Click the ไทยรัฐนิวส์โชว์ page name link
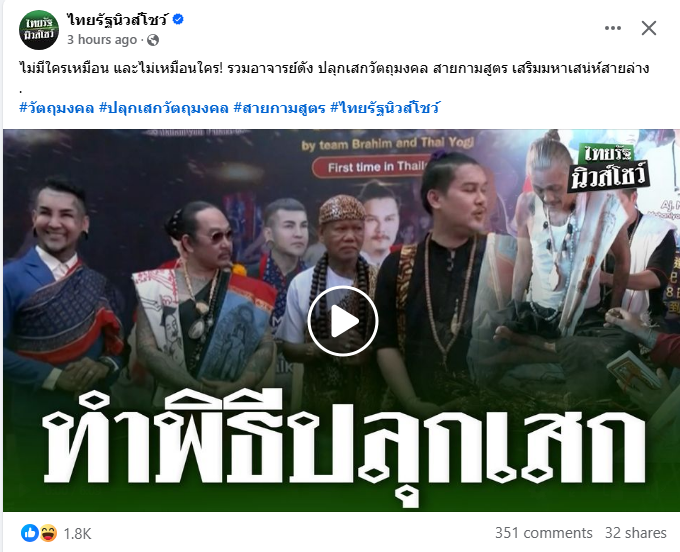This screenshot has width=680, height=552. tap(118, 20)
